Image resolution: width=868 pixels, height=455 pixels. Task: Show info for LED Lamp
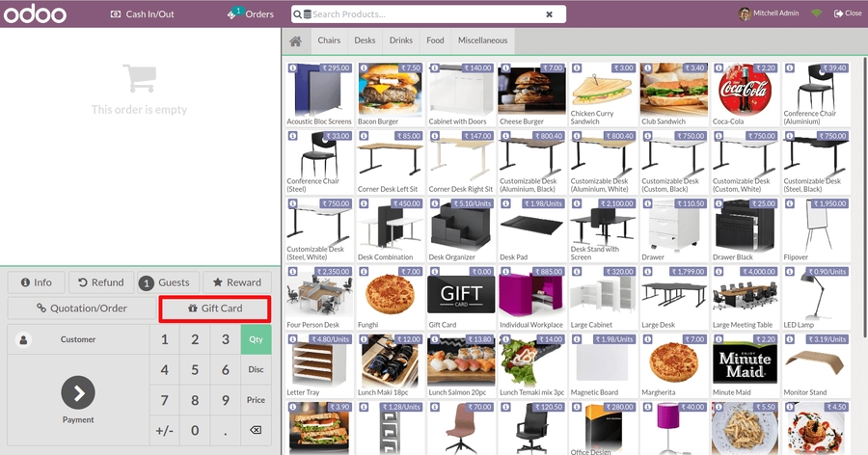[789, 272]
